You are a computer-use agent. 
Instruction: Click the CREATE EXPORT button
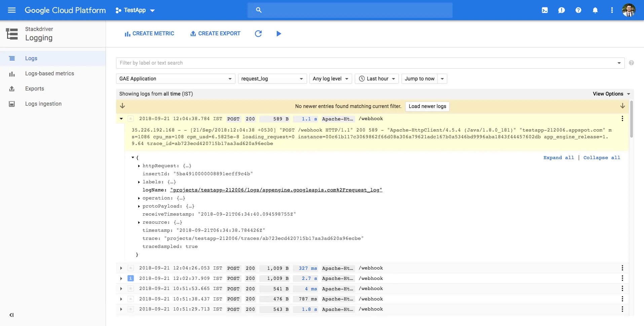[x=215, y=34]
